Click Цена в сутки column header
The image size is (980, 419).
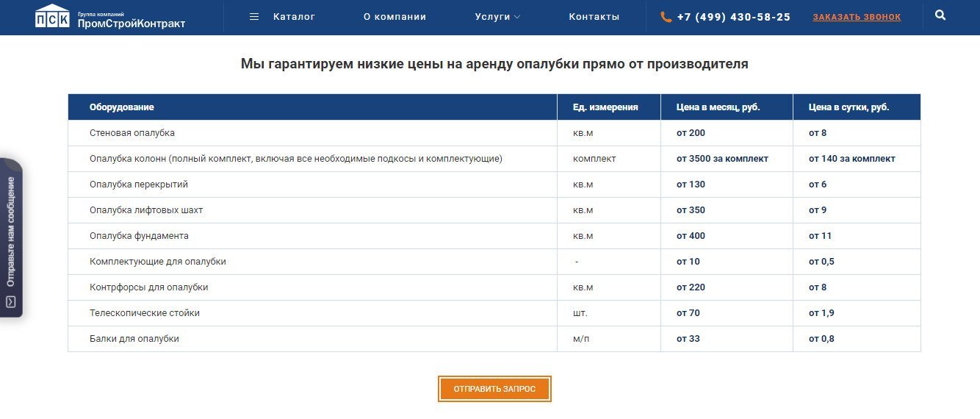pos(849,107)
